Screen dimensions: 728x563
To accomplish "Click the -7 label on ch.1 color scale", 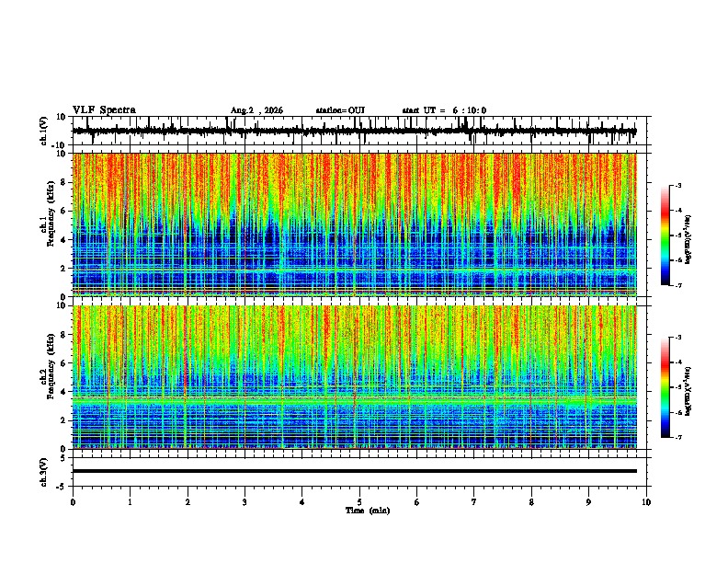I will click(677, 285).
